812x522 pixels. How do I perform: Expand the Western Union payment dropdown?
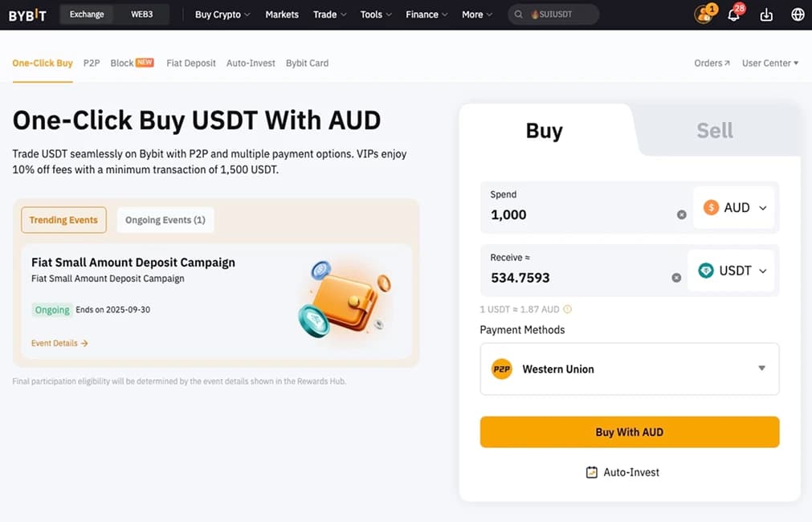tap(761, 369)
